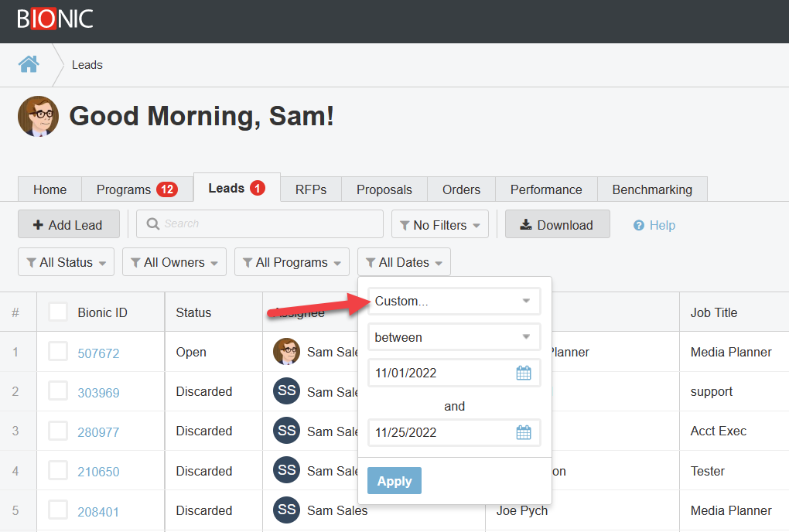This screenshot has height=532, width=789.
Task: Expand the No Filters dropdown
Action: click(x=439, y=225)
